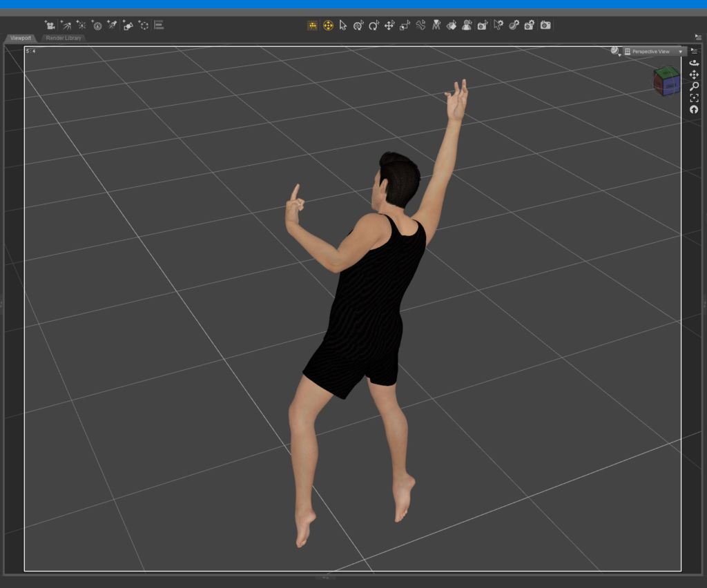707x588 pixels.
Task: Pick the Node Selection arrow tool
Action: coord(343,26)
